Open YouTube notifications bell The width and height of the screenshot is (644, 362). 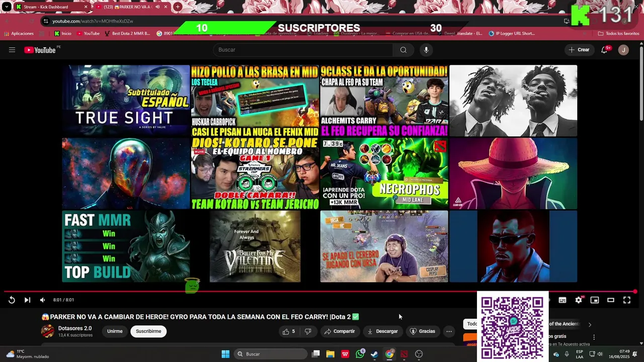[x=604, y=50]
